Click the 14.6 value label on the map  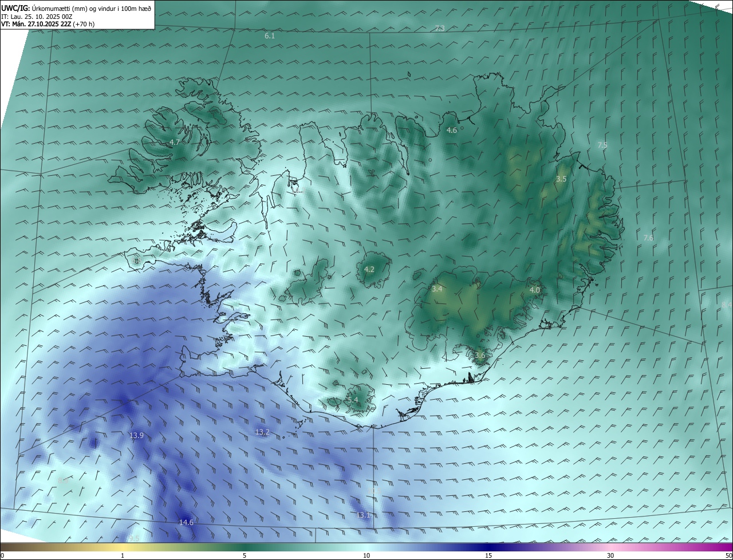pos(186,522)
